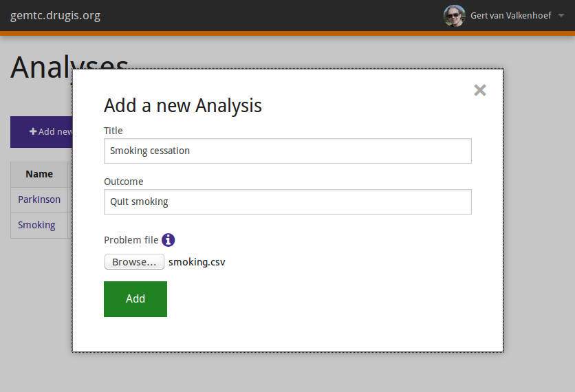Viewport: 575px width, 392px height.
Task: Click the purple Add new button
Action: point(41,132)
